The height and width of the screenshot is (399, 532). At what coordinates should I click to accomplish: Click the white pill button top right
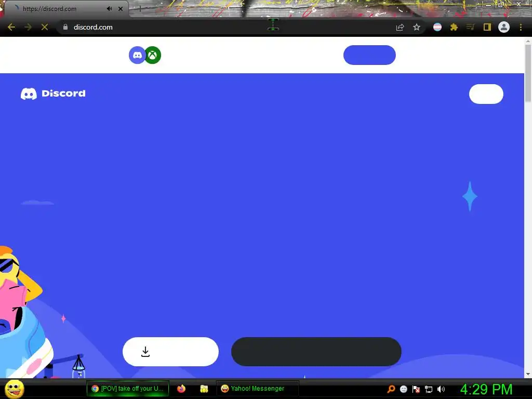[486, 94]
